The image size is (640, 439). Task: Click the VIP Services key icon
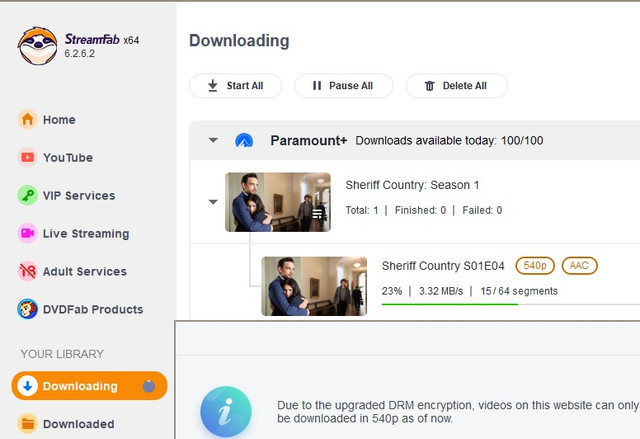[28, 196]
